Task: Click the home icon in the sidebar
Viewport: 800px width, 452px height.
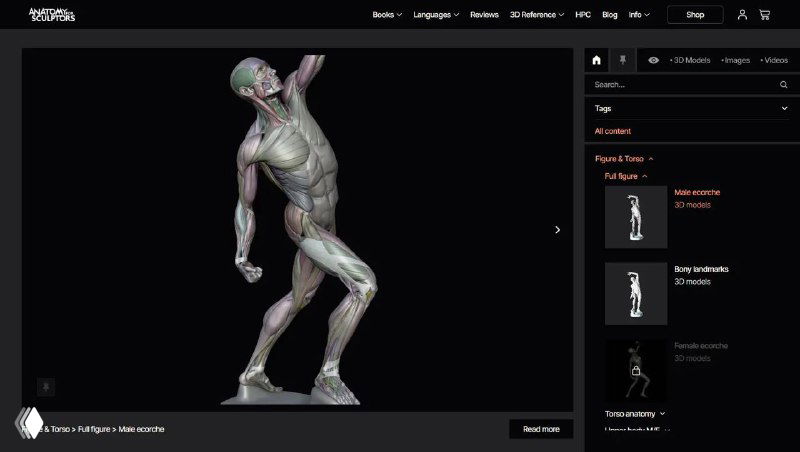Action: [x=596, y=60]
